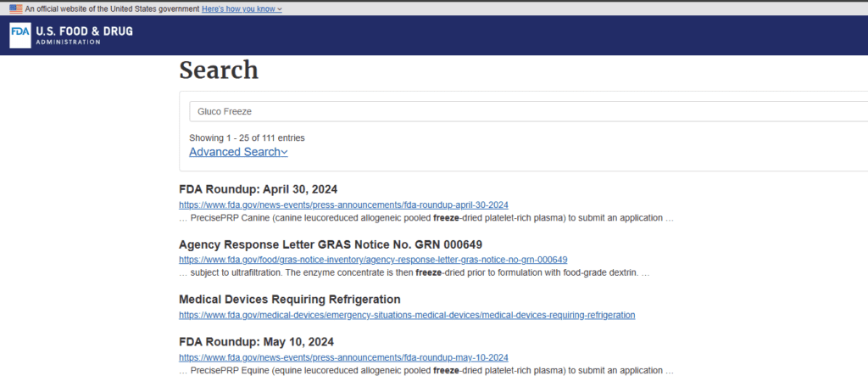
Task: Click the US flag icon in the banner
Action: (16, 8)
